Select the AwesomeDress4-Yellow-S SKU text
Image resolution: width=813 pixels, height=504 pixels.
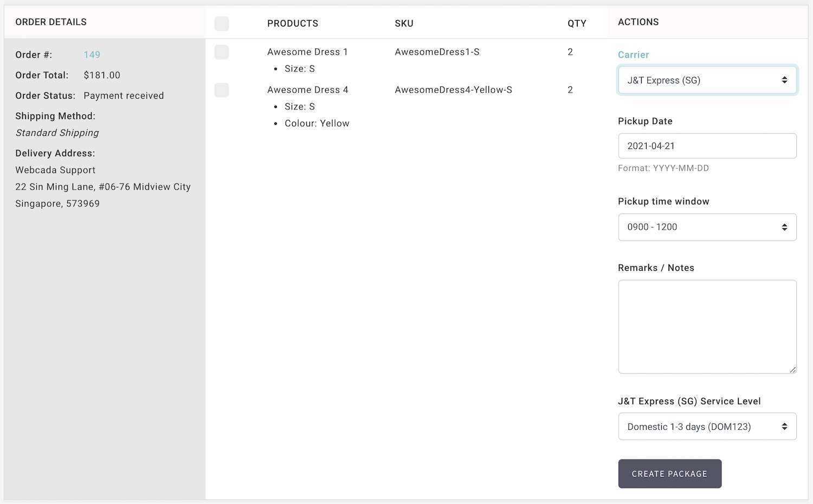[454, 90]
